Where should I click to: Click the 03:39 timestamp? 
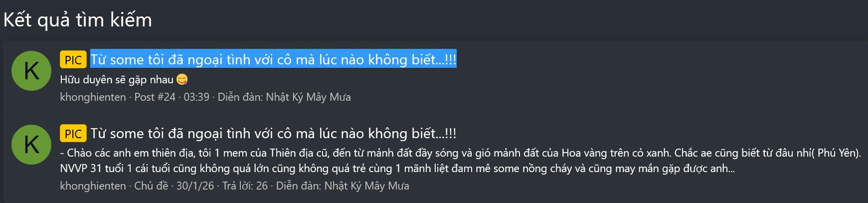tap(196, 97)
